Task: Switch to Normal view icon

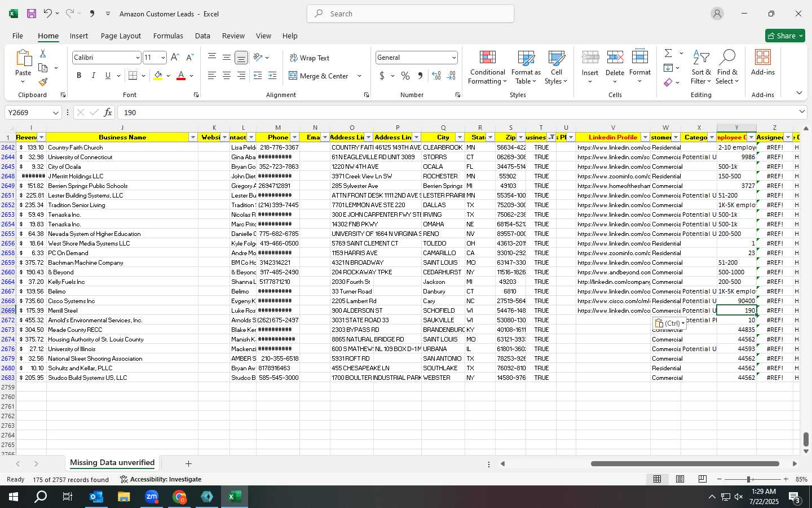Action: pos(657,479)
